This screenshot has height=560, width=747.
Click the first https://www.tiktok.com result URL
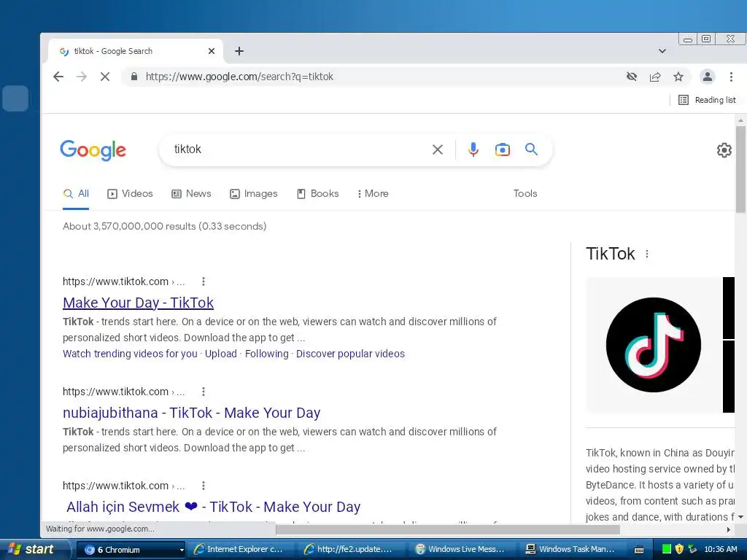pos(115,281)
